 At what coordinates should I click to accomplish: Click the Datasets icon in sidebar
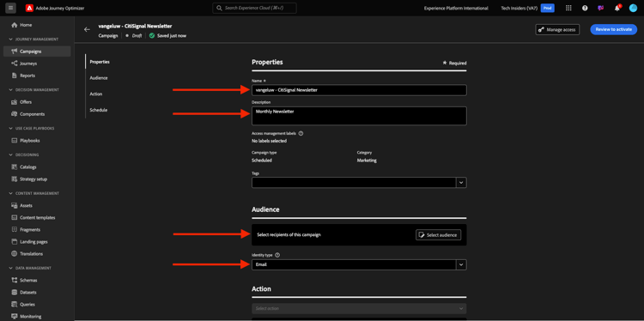pyautogui.click(x=15, y=293)
